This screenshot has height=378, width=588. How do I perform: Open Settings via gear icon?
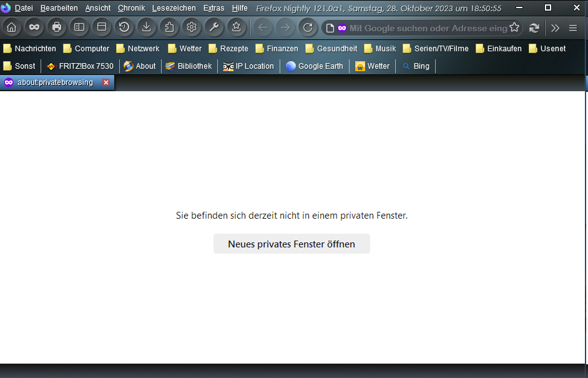click(x=192, y=27)
